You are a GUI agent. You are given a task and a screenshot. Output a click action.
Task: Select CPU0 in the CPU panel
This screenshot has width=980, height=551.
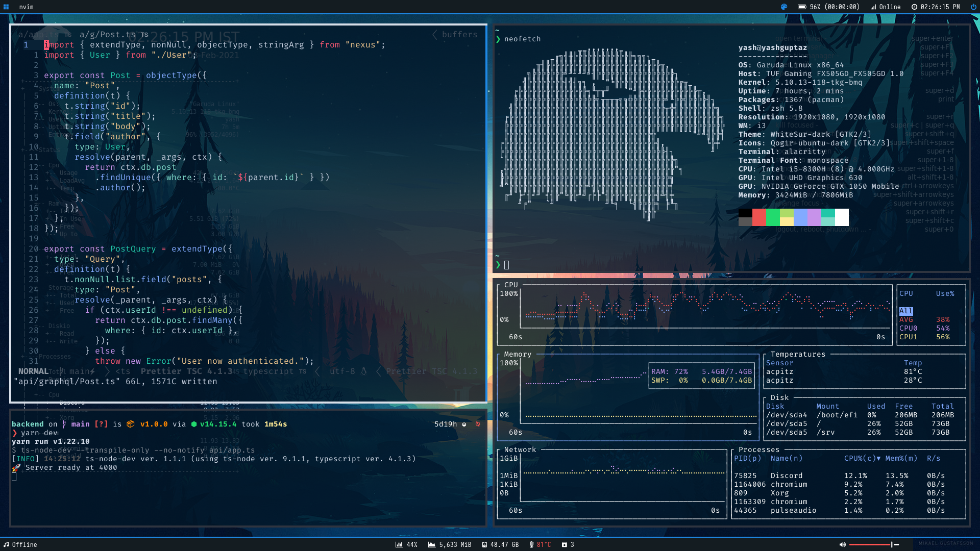click(x=909, y=328)
